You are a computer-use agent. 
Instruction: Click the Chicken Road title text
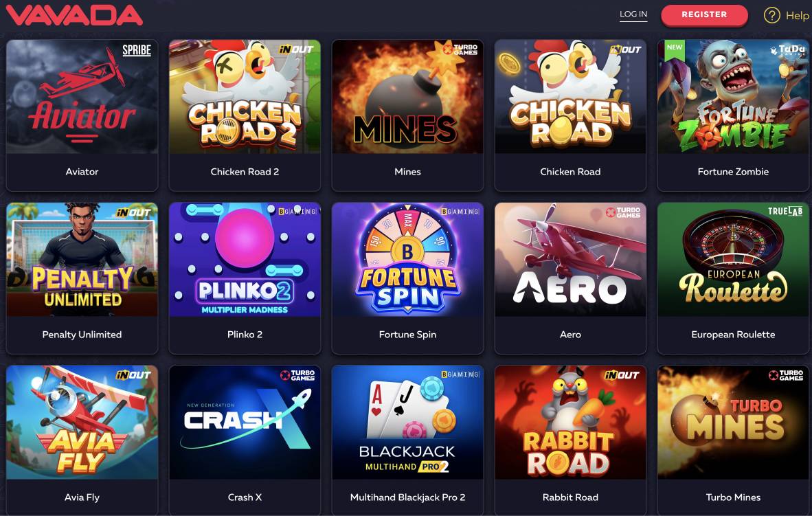click(570, 172)
